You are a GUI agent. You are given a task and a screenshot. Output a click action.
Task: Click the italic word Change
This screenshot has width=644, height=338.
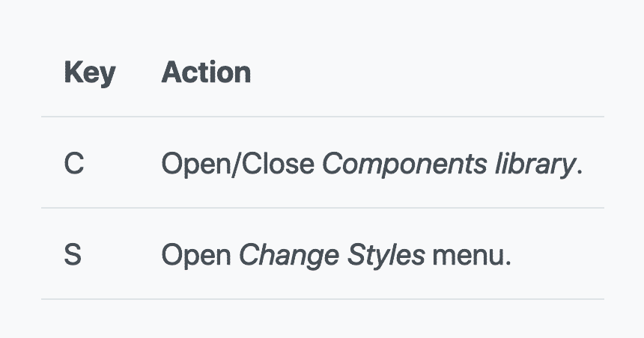coord(289,256)
